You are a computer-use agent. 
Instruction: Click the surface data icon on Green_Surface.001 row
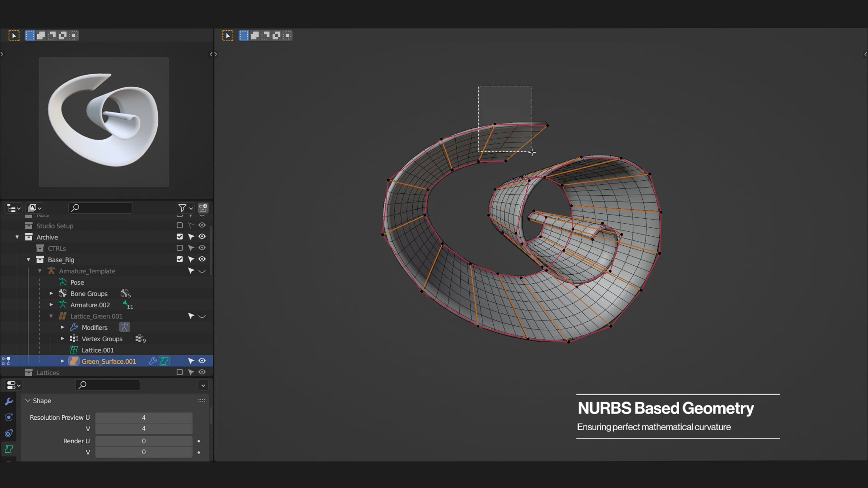coord(165,361)
